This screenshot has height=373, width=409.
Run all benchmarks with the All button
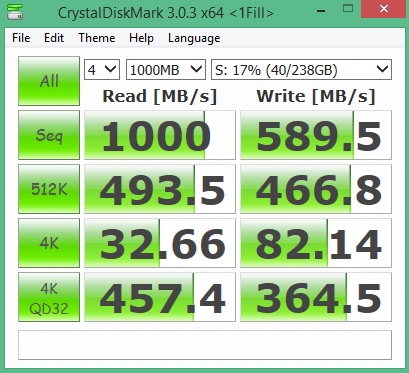(49, 81)
